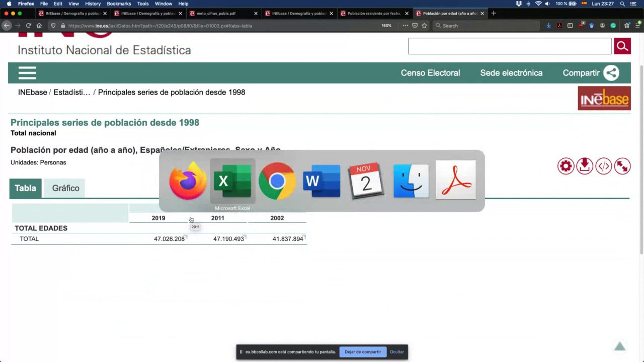Open Firefox sidebar toggle icon

click(570, 26)
